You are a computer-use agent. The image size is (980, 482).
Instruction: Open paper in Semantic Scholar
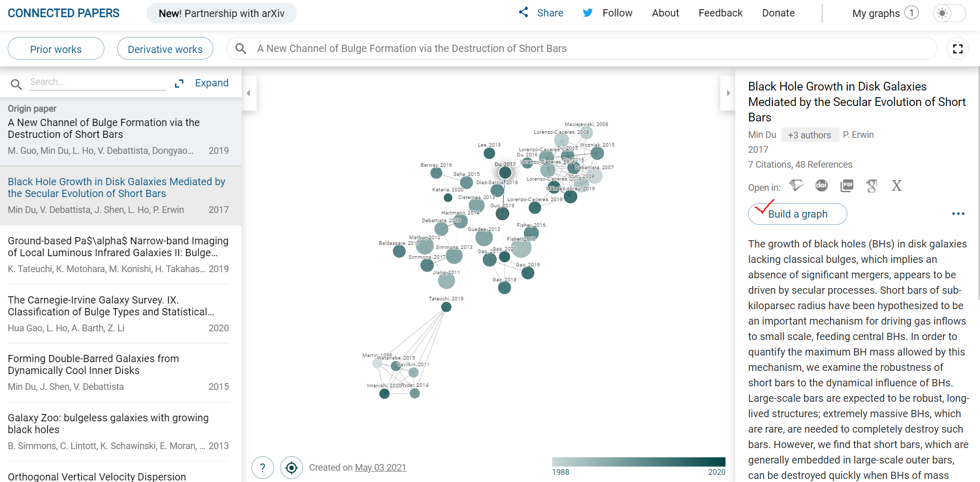click(x=796, y=186)
